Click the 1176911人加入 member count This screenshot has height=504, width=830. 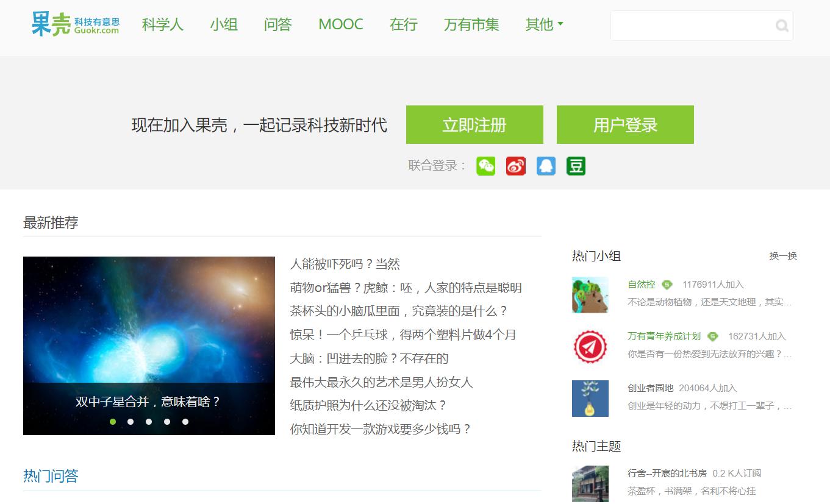[713, 285]
